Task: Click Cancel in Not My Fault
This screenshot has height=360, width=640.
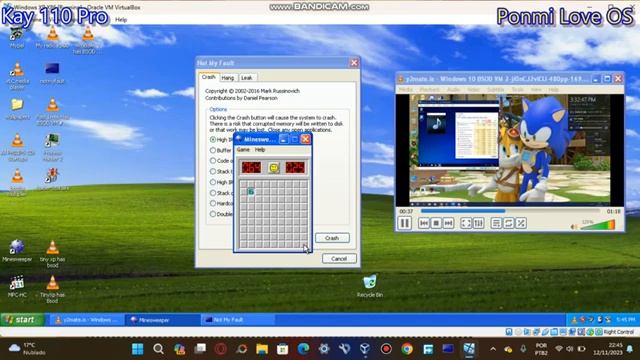Action: pyautogui.click(x=339, y=259)
